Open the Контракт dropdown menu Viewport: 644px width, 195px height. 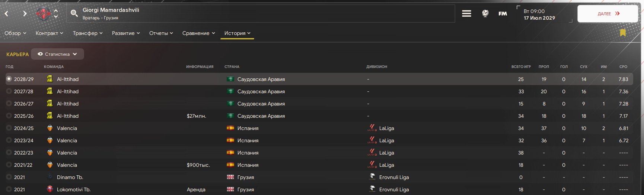(x=50, y=33)
